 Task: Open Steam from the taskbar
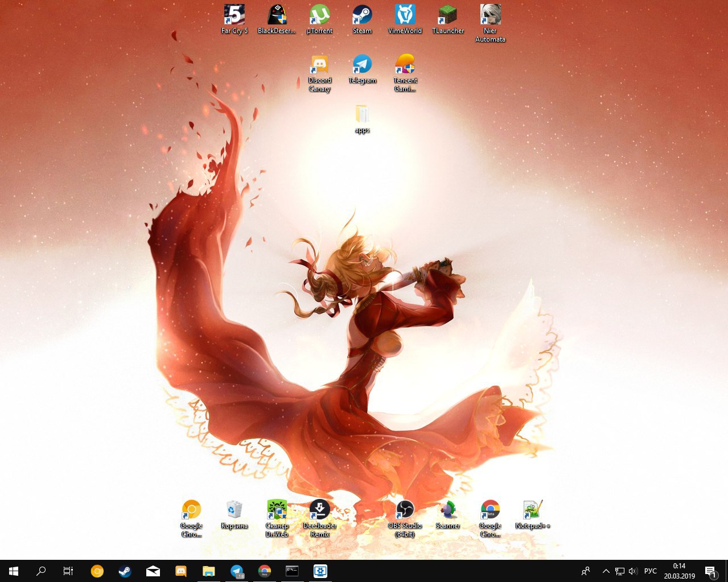pyautogui.click(x=125, y=571)
